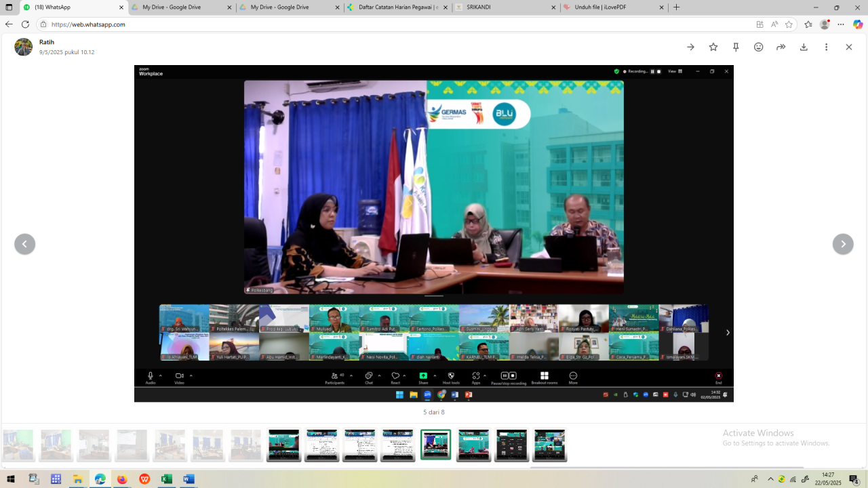Open Copilot in the Edge toolbar
Screen dimensions: 868x488
pos(858,24)
